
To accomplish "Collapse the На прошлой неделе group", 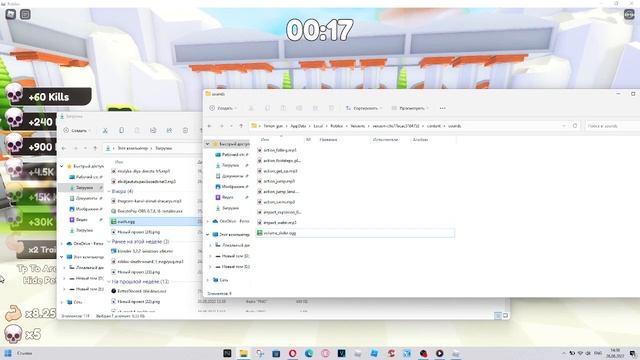I will click(109, 282).
